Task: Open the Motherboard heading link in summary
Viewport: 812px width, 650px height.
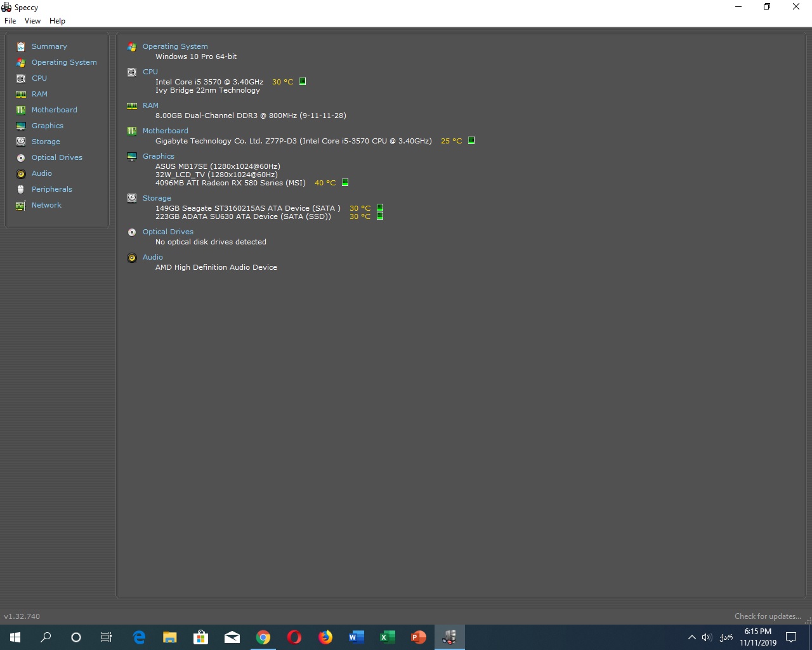Action: coord(165,131)
